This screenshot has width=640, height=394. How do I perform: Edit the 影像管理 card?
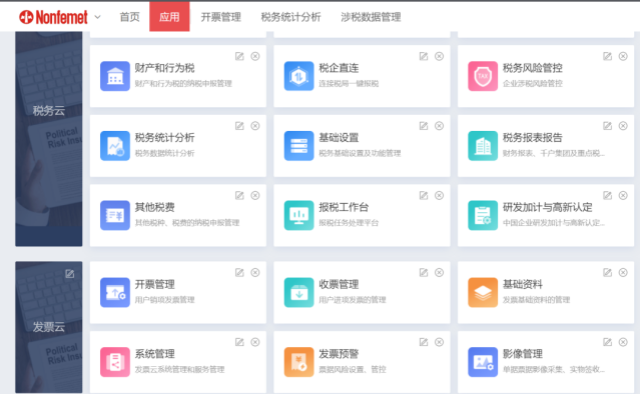(607, 342)
